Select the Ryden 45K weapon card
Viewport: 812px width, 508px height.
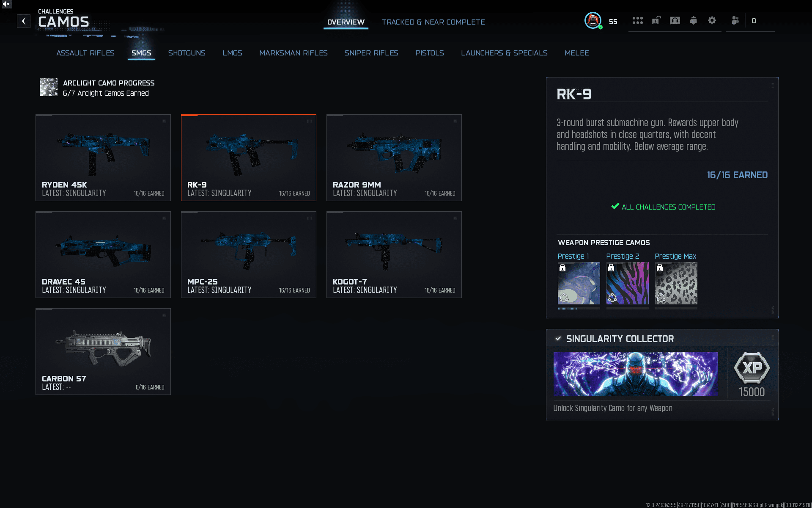pyautogui.click(x=103, y=157)
